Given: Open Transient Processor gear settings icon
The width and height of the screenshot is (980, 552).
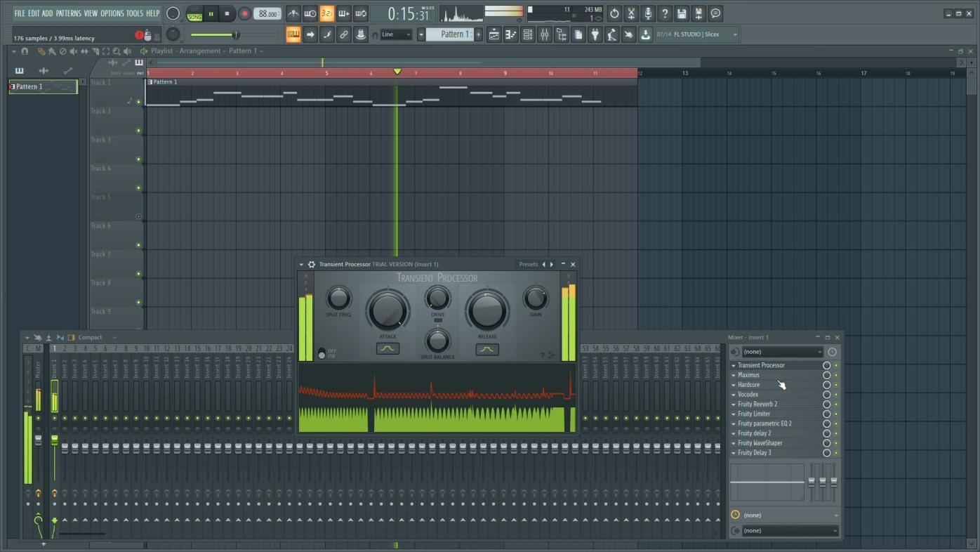Looking at the screenshot, I should coord(312,265).
